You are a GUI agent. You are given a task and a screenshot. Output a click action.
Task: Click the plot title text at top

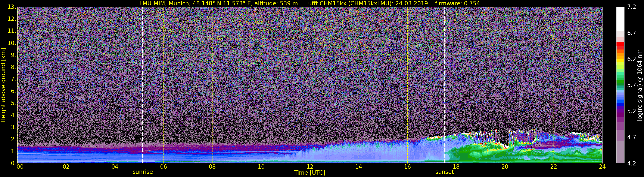click(309, 3)
